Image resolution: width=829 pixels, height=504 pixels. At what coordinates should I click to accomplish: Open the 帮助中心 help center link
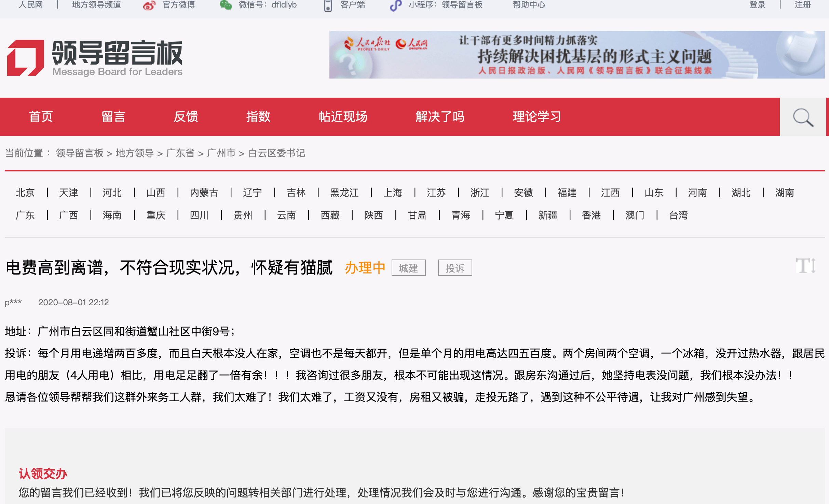click(529, 5)
